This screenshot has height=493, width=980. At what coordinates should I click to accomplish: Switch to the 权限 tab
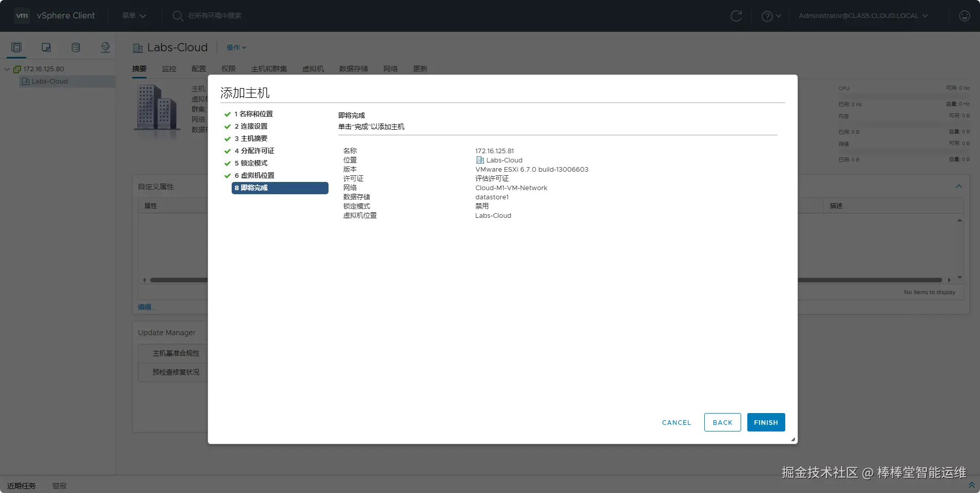point(229,69)
